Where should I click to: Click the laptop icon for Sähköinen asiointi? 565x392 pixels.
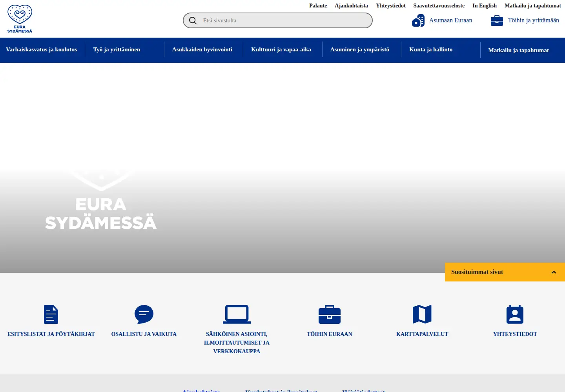tap(237, 314)
